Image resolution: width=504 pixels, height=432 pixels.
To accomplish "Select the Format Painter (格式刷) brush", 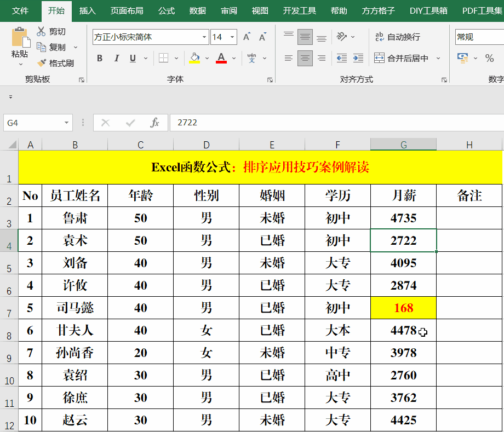I will pyautogui.click(x=42, y=63).
